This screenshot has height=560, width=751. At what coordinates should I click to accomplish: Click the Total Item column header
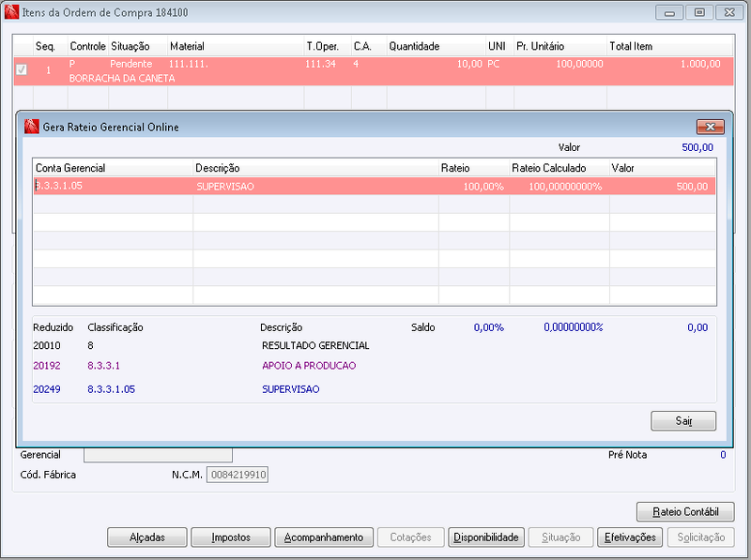(x=669, y=46)
